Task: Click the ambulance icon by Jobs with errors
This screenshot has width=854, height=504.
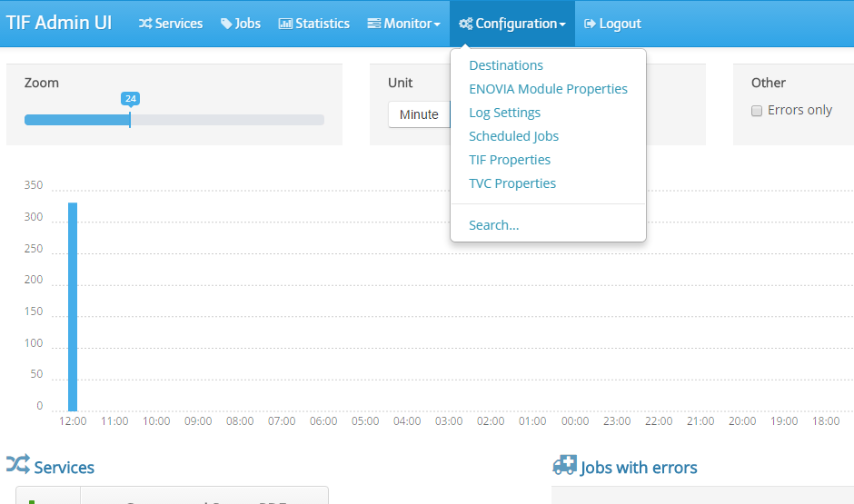Action: click(564, 466)
